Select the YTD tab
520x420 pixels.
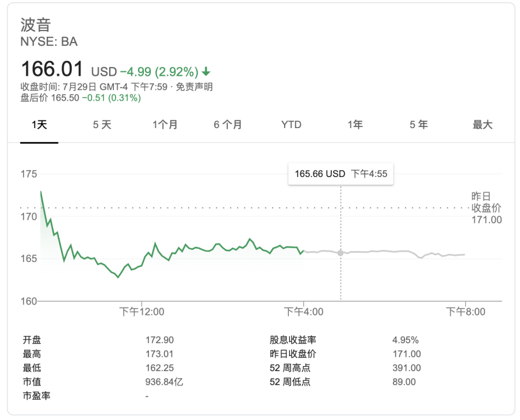291,125
